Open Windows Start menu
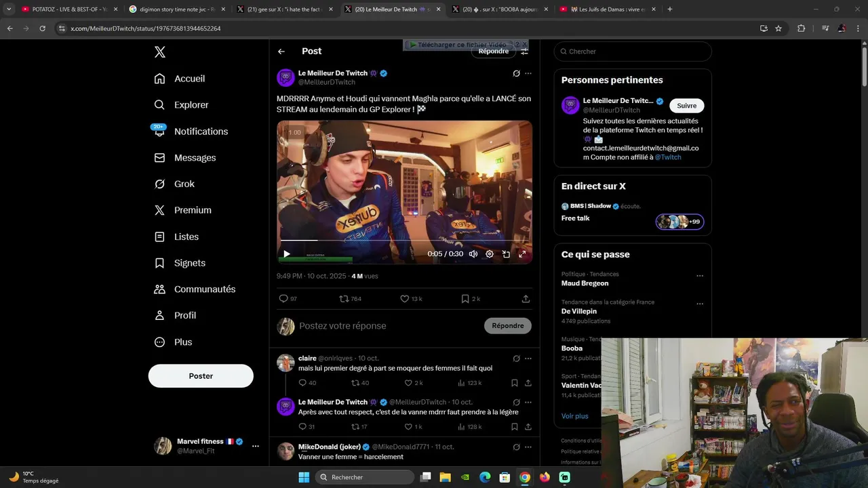Viewport: 868px width, 488px height. tap(304, 477)
